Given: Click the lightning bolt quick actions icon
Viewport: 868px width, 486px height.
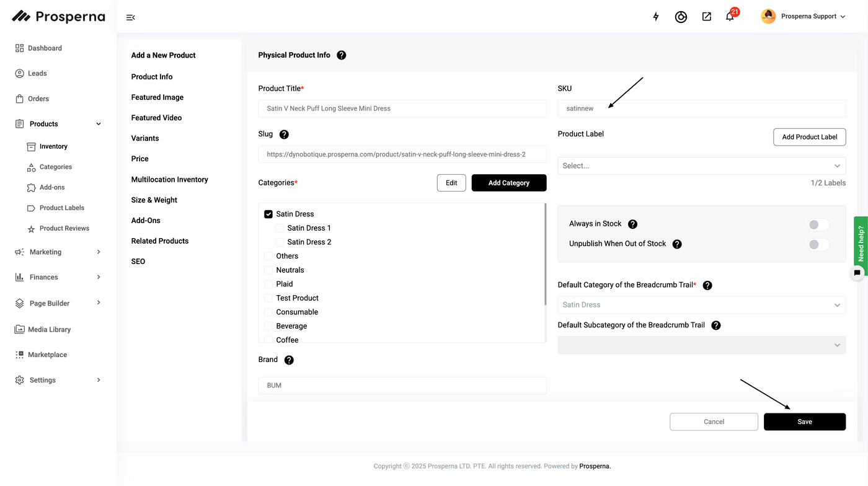Looking at the screenshot, I should pos(656,17).
